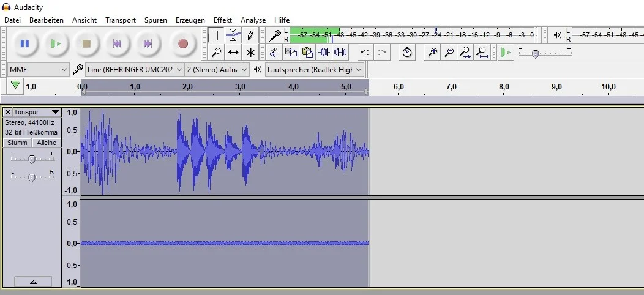644x295 pixels.
Task: Click the recording level meter bar
Action: coord(412,35)
